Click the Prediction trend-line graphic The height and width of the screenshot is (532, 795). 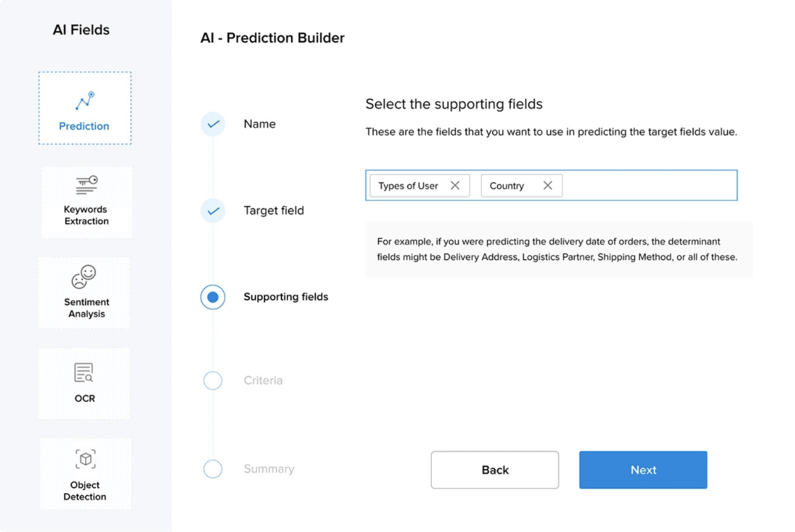pos(84,101)
